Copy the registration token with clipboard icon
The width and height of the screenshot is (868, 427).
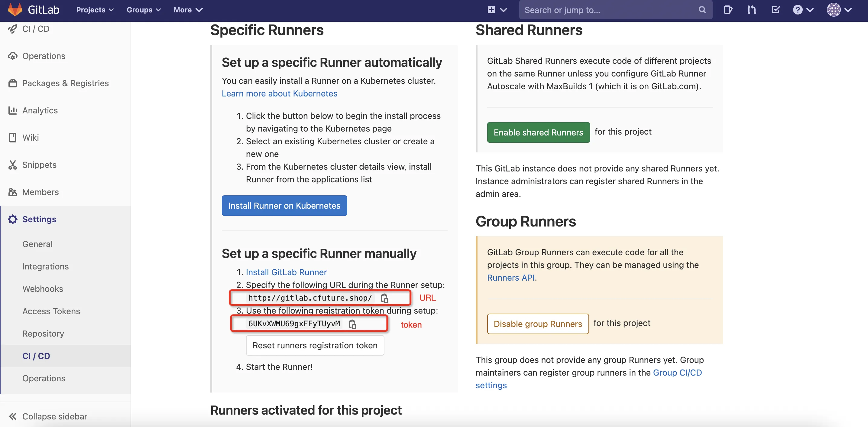tap(352, 324)
